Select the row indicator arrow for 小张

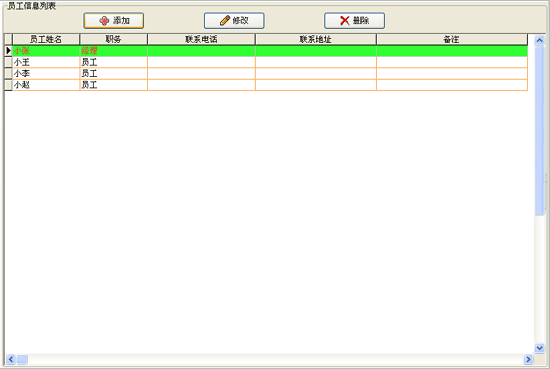click(x=8, y=51)
